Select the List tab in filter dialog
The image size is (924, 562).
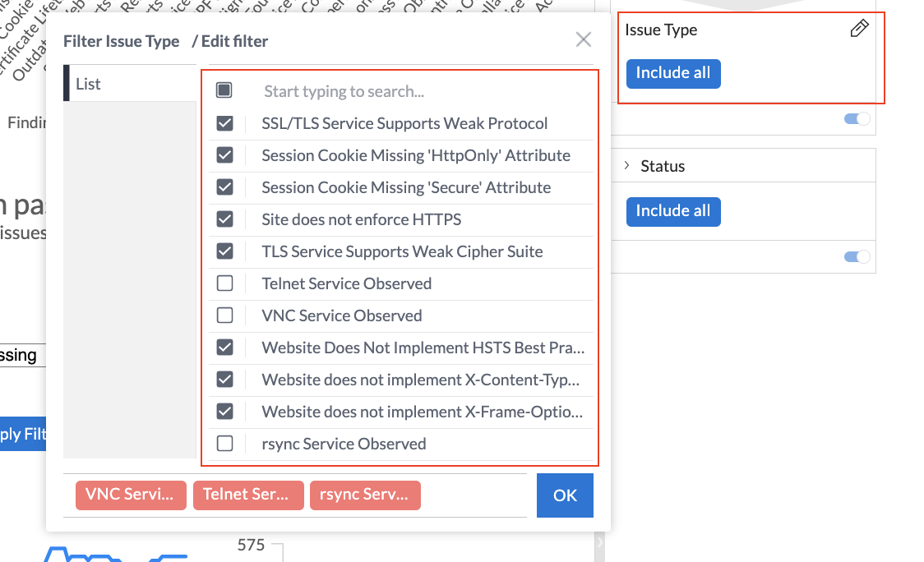click(130, 84)
